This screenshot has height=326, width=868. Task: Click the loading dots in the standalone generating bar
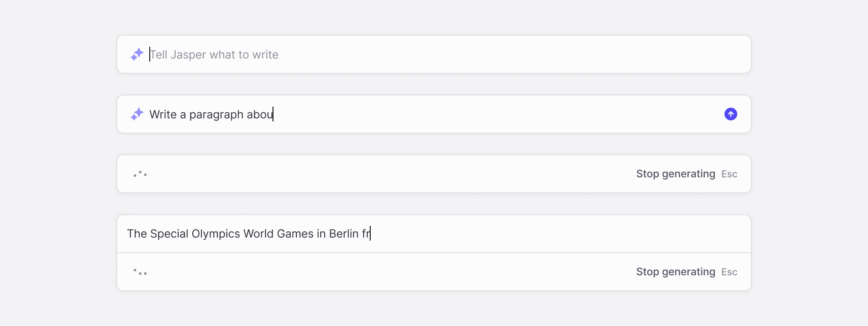coord(140,174)
